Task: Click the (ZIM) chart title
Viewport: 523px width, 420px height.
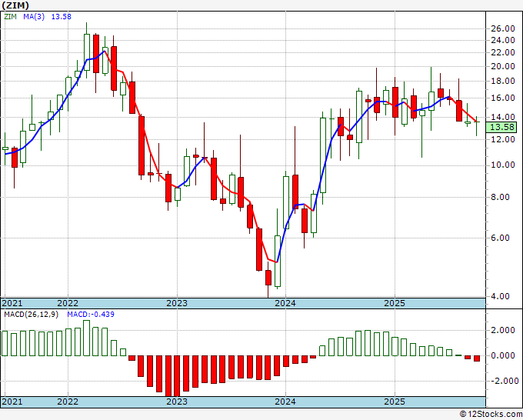Action: pyautogui.click(x=15, y=5)
